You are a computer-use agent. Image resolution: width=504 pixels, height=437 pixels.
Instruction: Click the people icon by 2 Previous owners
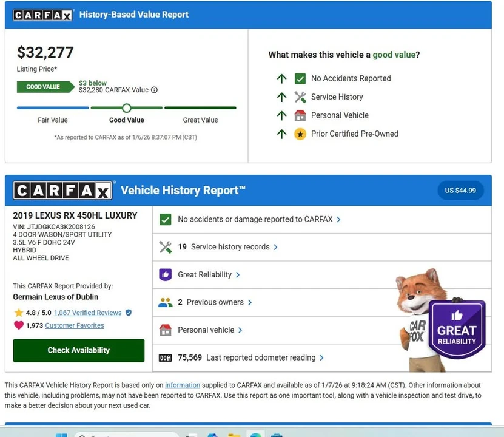pos(165,303)
